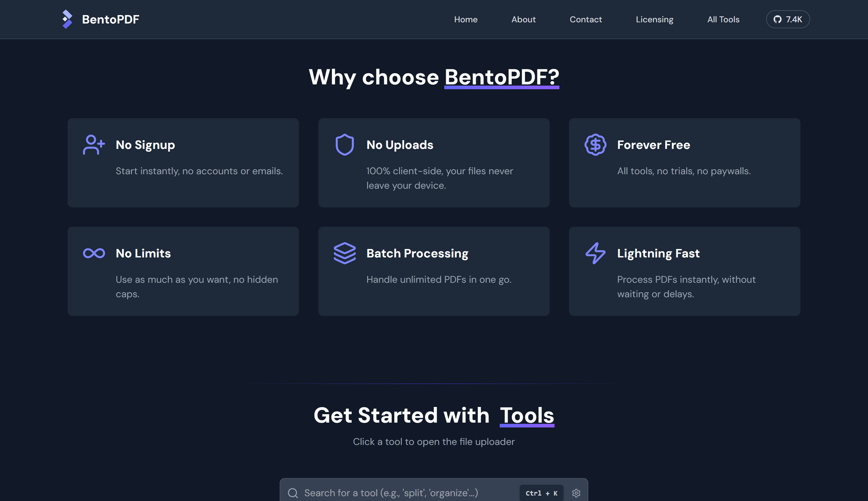Click the BentoPDF logo icon
Viewport: 868px width, 501px height.
pyautogui.click(x=68, y=19)
